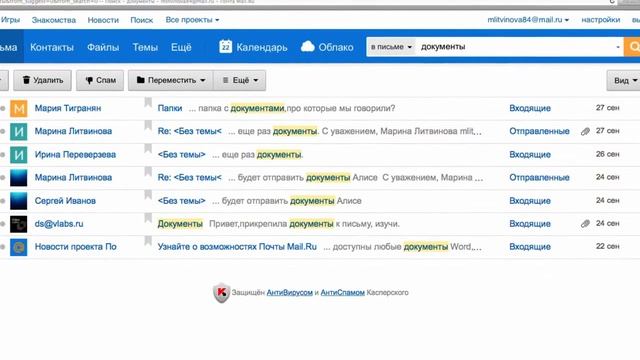Click the search field containing 'документы'
Viewport: 640px width, 360px height.
(514, 47)
